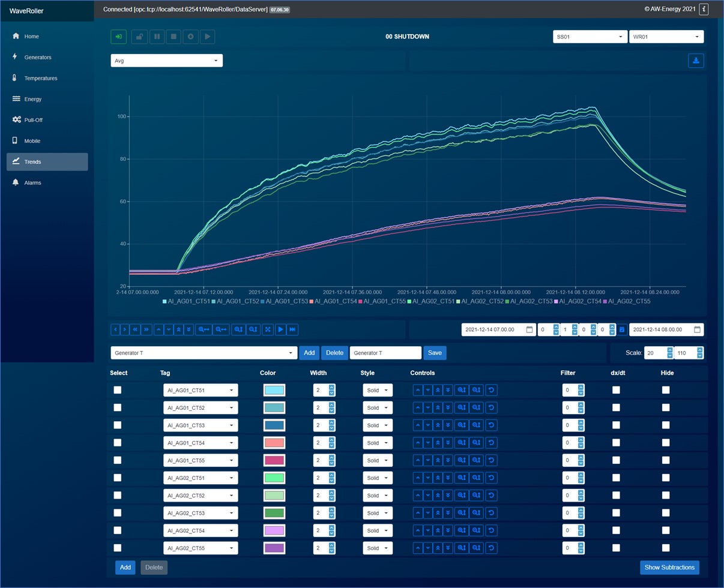Image resolution: width=724 pixels, height=588 pixels.
Task: Enable dx/dt for AI_AG01_CT53
Action: point(616,425)
